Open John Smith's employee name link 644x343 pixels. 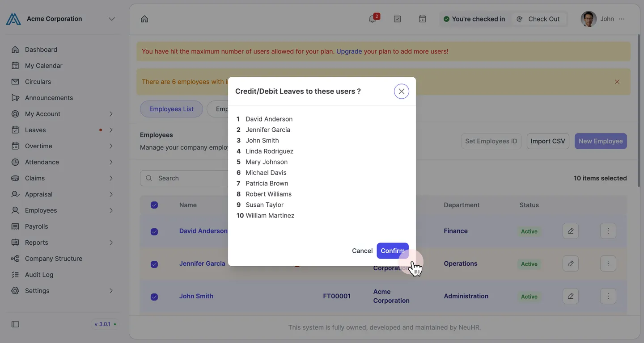(196, 296)
